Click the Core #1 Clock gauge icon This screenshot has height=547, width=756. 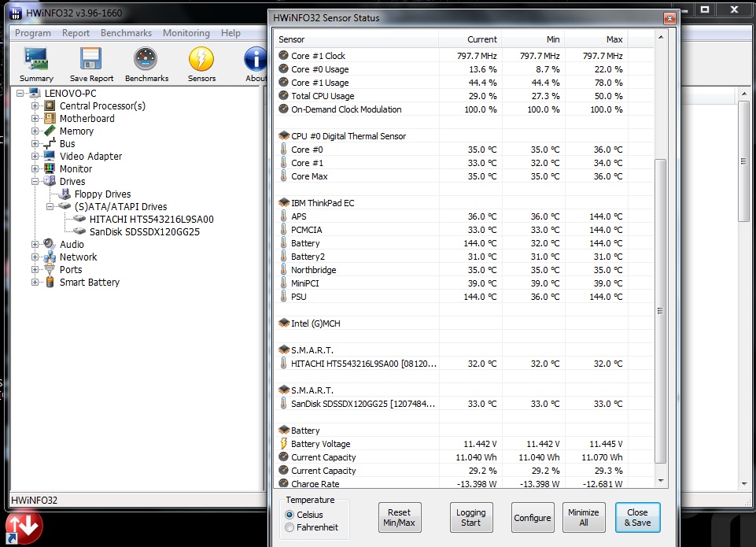click(x=283, y=55)
